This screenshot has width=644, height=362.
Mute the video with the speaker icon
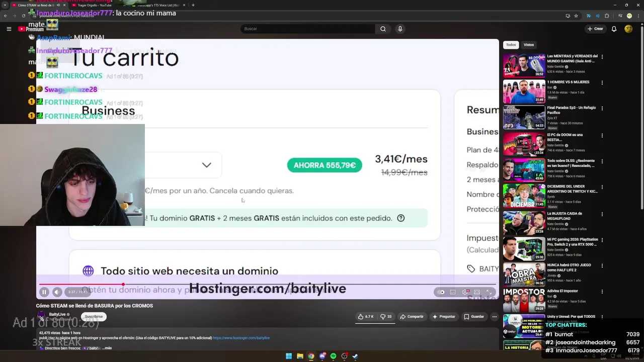click(57, 292)
